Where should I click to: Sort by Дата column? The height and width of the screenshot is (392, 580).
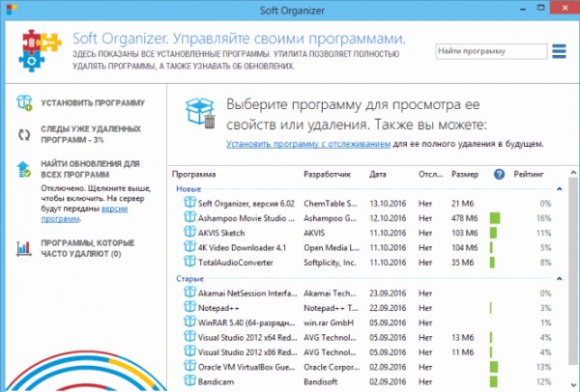[378, 175]
